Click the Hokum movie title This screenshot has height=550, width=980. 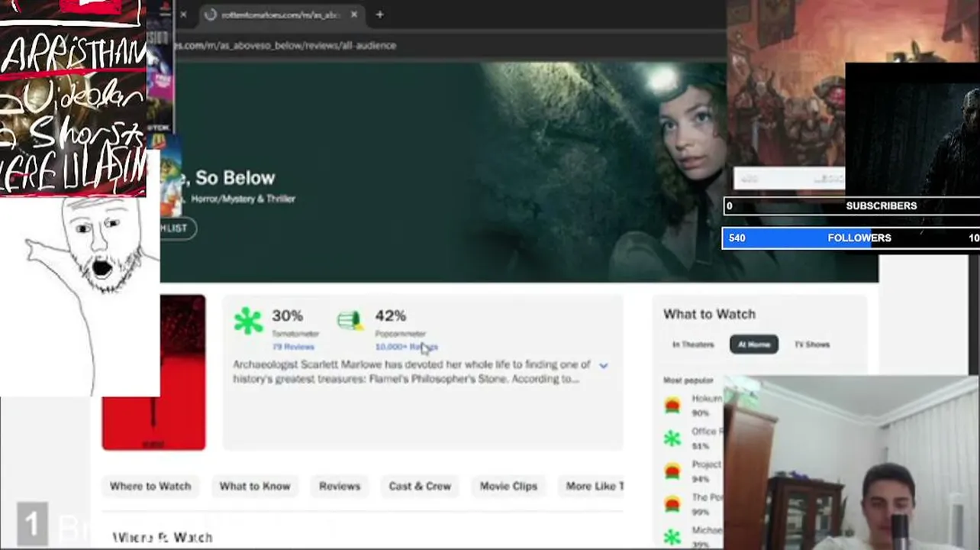pos(707,399)
